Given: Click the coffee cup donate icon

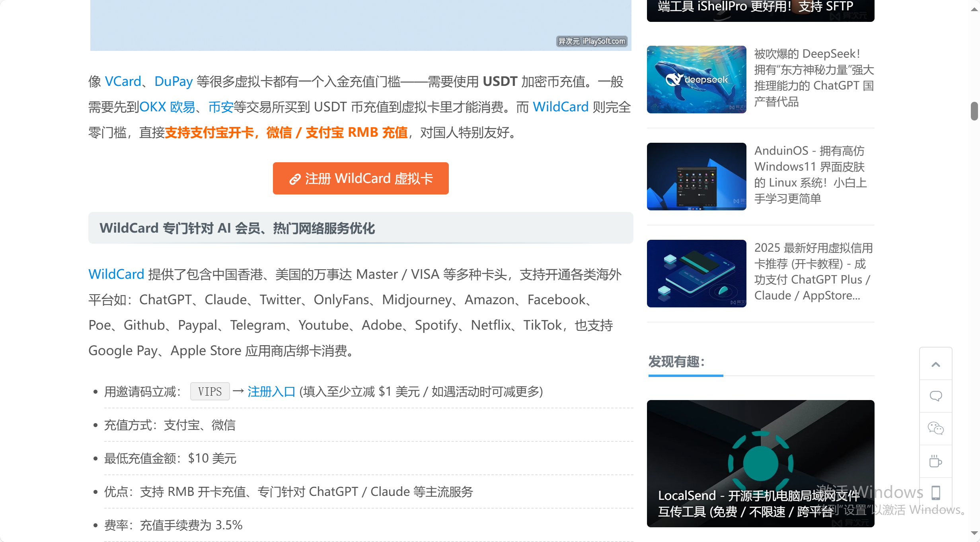Looking at the screenshot, I should (935, 461).
